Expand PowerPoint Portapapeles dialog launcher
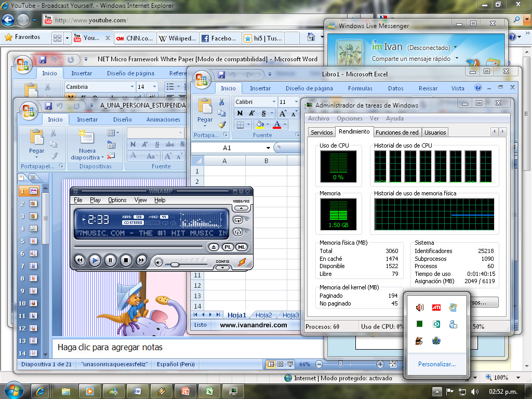The height and width of the screenshot is (399, 532). (x=61, y=166)
